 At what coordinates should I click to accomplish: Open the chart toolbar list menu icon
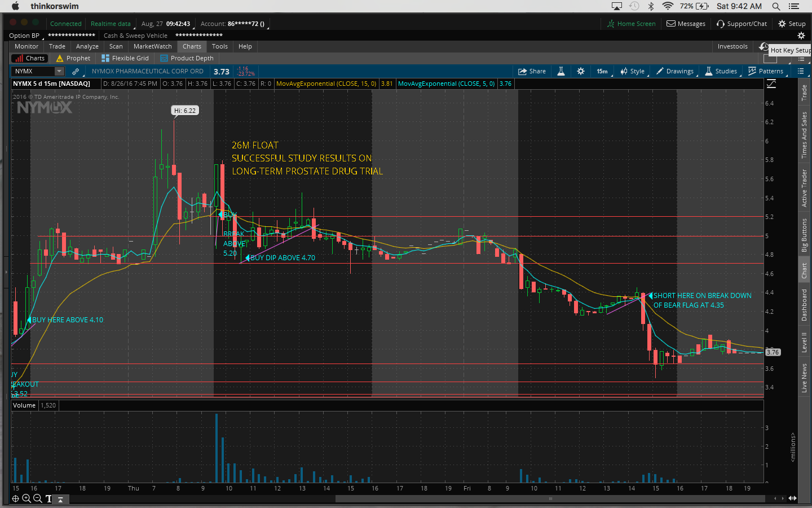point(801,71)
